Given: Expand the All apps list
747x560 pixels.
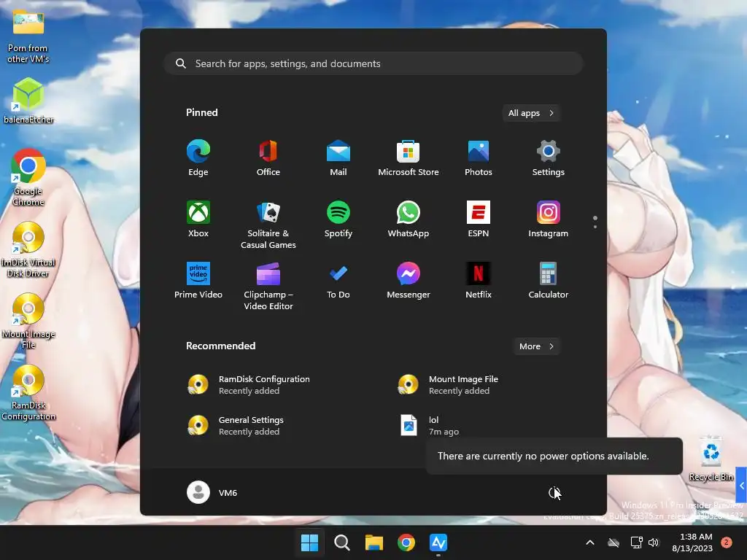Looking at the screenshot, I should (x=531, y=113).
